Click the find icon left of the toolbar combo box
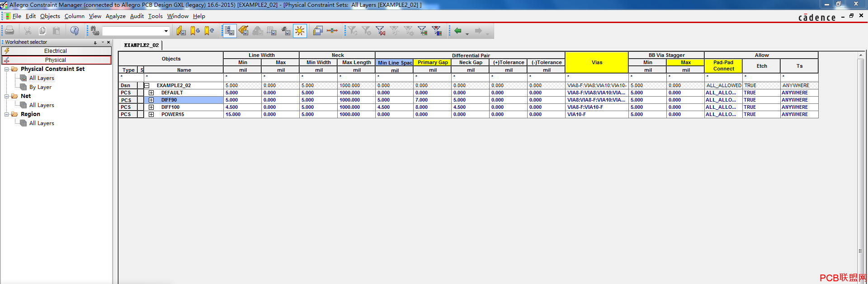Screen dimensions: 868x284 click(x=94, y=31)
